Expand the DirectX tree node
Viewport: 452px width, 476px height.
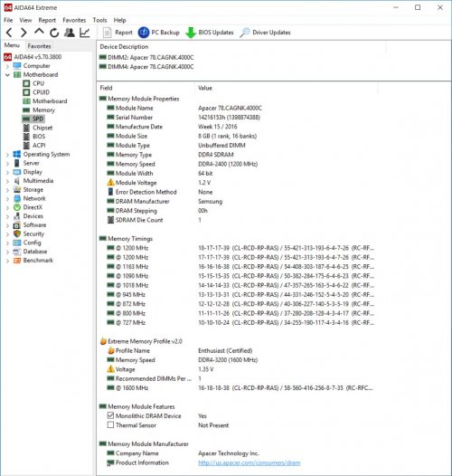(x=7, y=207)
